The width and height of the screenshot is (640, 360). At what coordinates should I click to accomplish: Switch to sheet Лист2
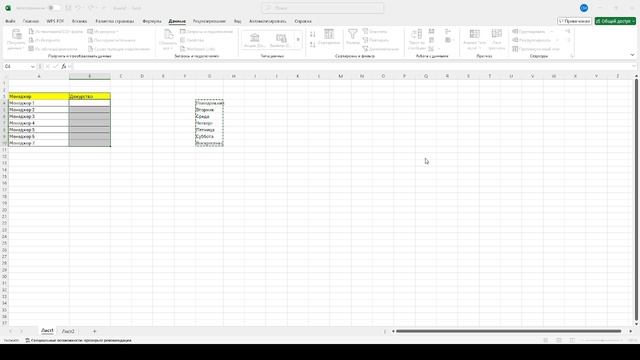pyautogui.click(x=68, y=331)
